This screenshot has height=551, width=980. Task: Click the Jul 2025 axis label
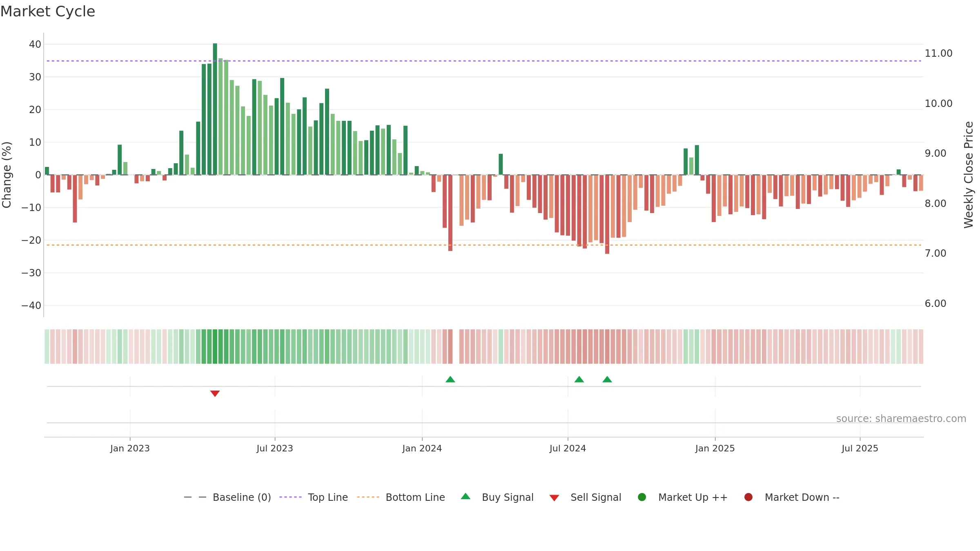(860, 448)
